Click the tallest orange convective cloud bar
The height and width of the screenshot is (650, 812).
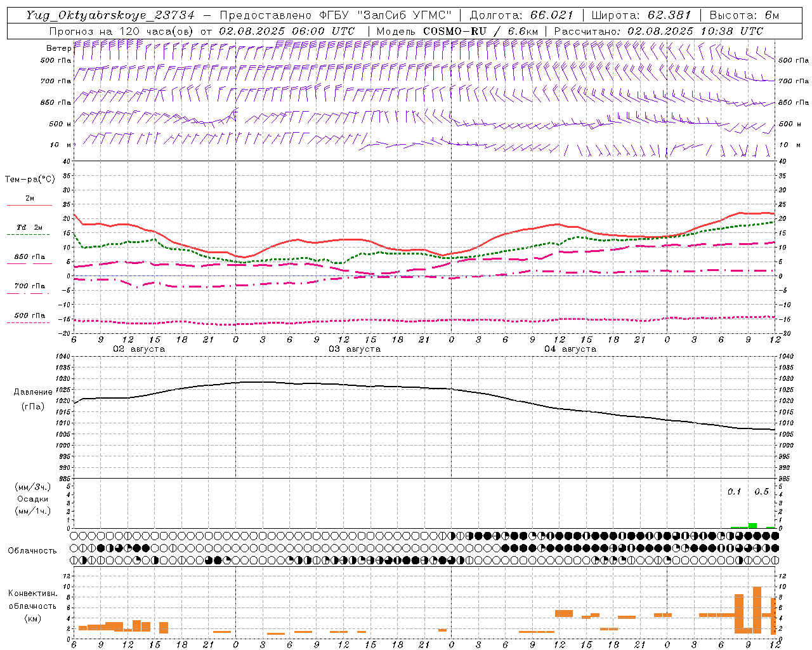[757, 610]
